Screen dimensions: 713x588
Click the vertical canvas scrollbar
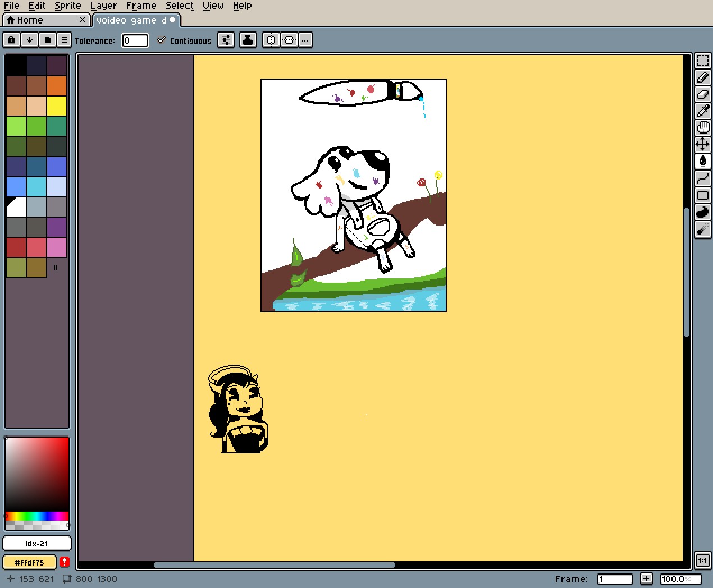(686, 272)
